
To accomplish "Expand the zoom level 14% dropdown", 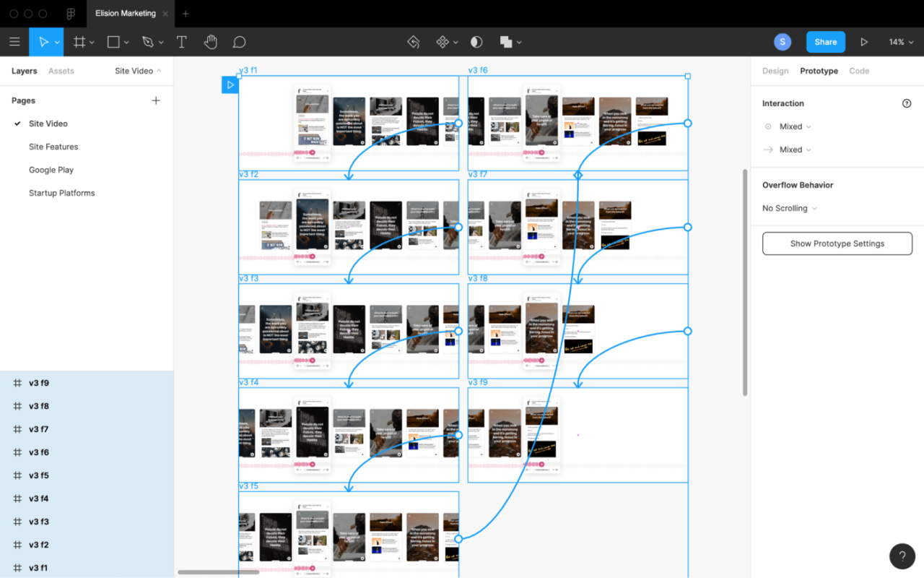I will (901, 41).
